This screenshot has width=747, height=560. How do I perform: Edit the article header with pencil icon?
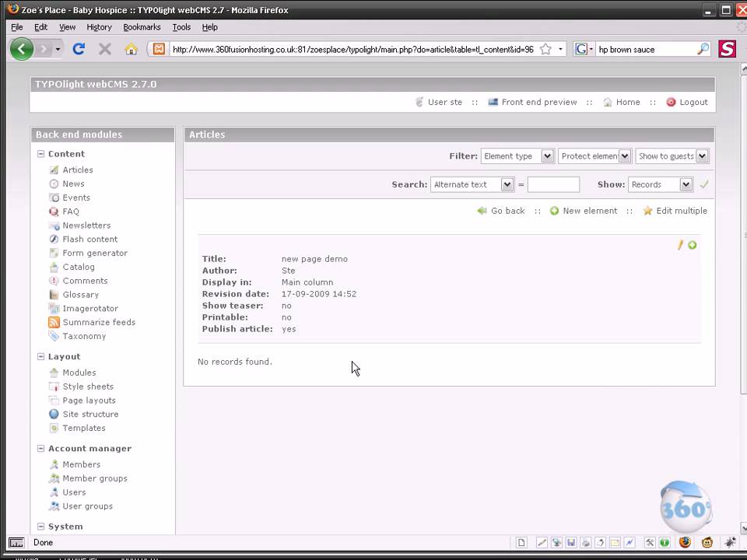680,245
